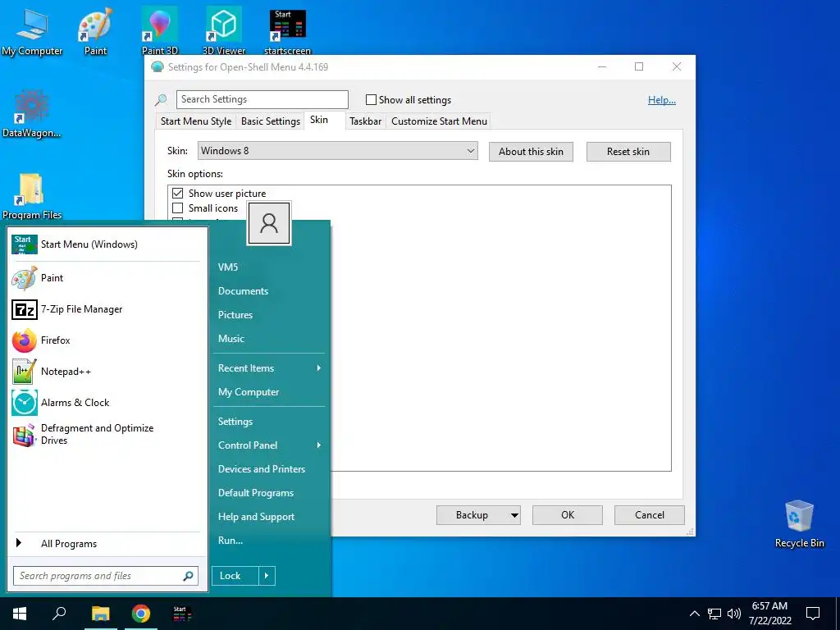Screen dimensions: 840x630
Task: Open Chrome from the taskbar
Action: click(141, 614)
